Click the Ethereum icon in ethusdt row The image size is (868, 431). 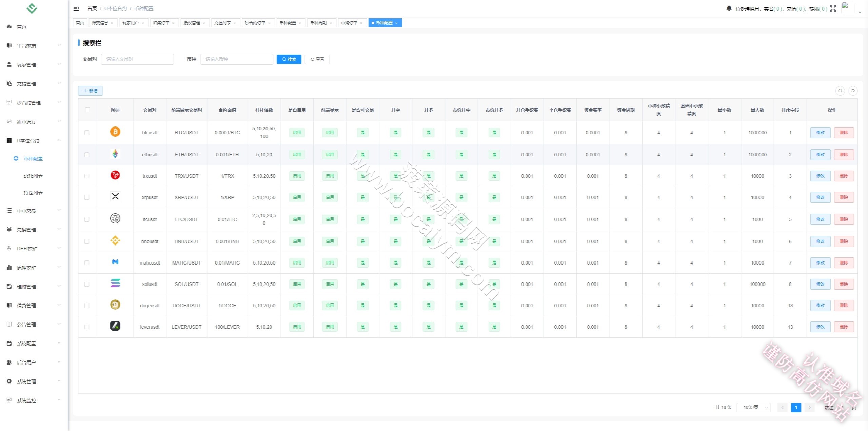coord(115,154)
